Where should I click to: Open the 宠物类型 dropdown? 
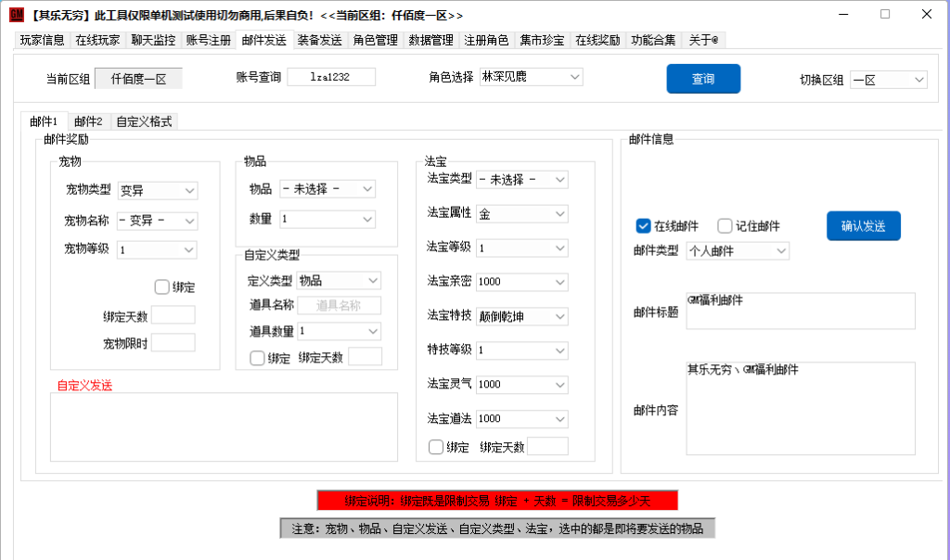157,190
